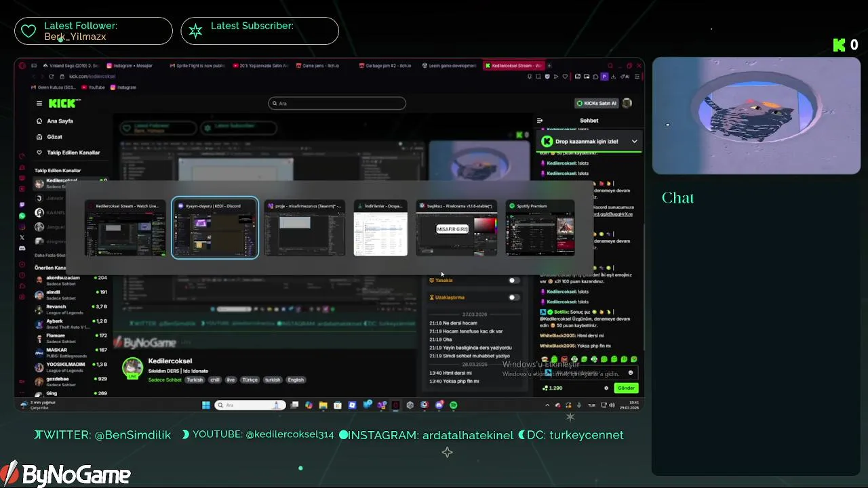The width and height of the screenshot is (868, 488).
Task: Open the Flomore channel in sidebar
Action: point(71,338)
